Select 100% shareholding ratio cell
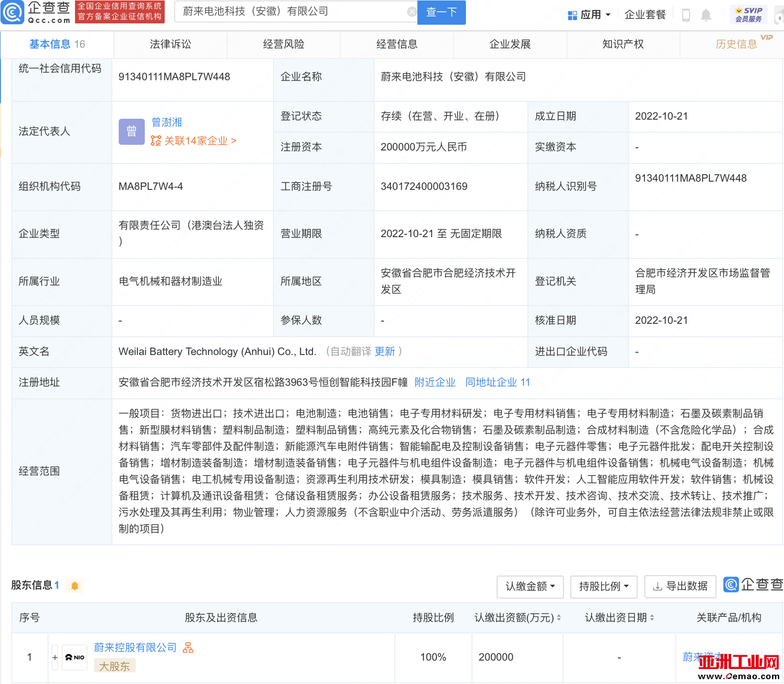This screenshot has width=784, height=684. [433, 657]
